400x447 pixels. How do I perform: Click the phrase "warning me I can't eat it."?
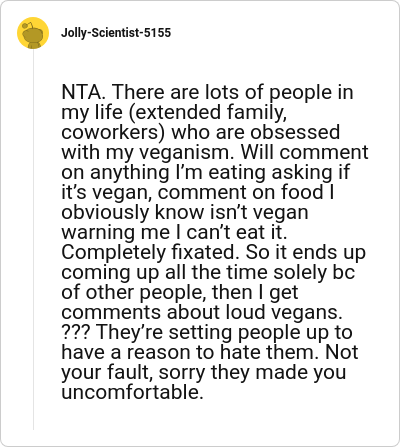tap(174, 232)
